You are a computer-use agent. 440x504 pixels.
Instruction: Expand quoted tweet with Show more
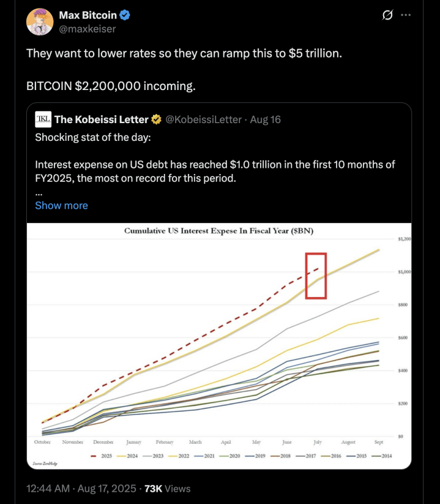pos(61,205)
